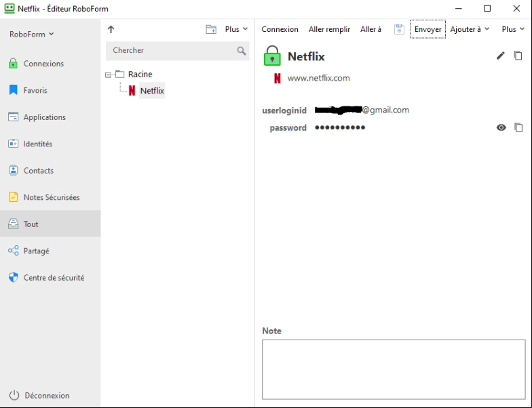Click the Envoyer button

tap(427, 29)
